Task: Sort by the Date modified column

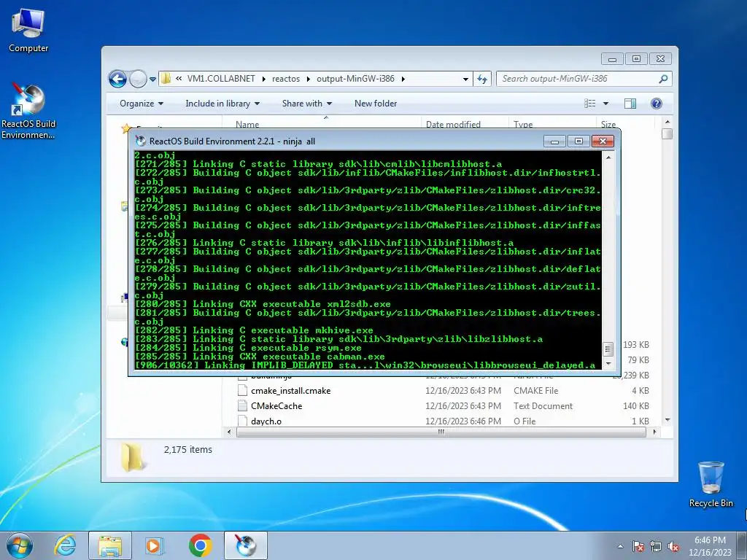Action: coord(453,124)
